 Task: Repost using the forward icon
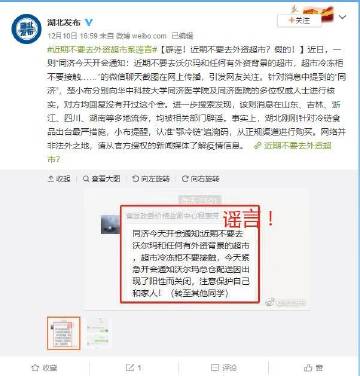134,368
